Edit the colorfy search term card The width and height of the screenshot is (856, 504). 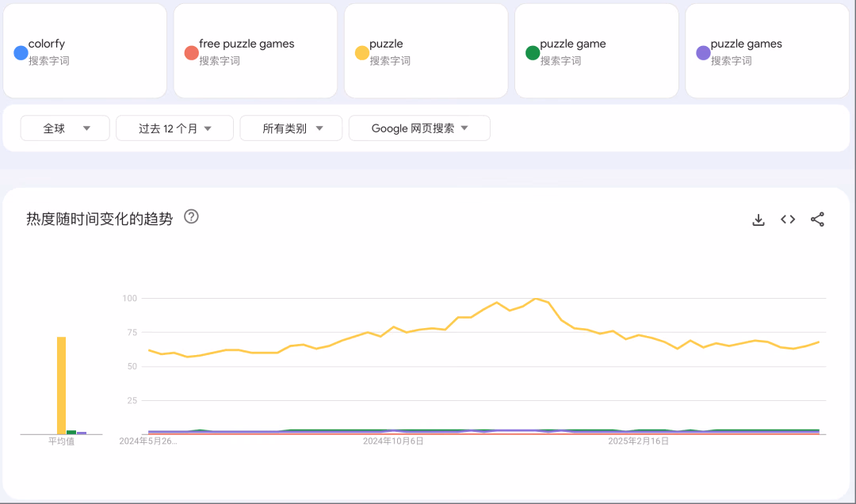coord(85,52)
